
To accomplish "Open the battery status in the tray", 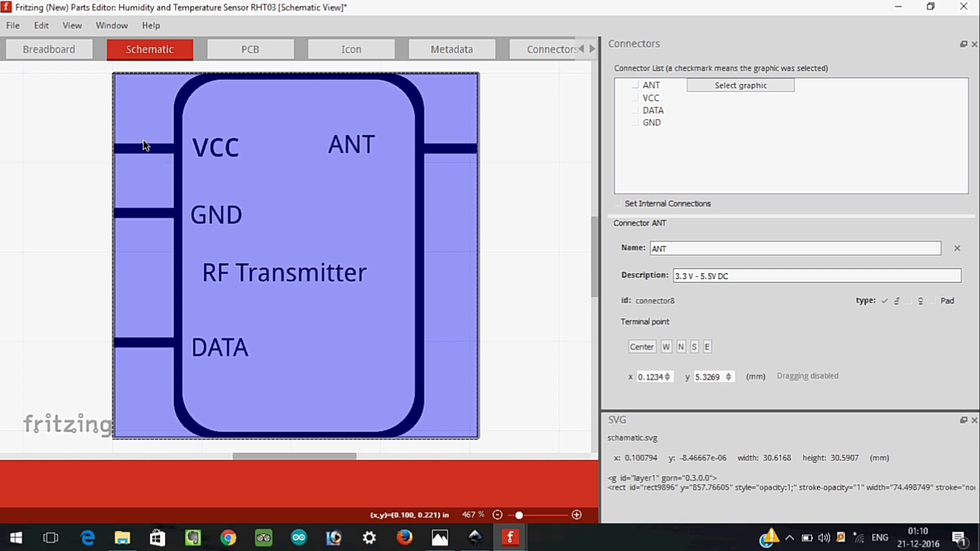I will 807,538.
